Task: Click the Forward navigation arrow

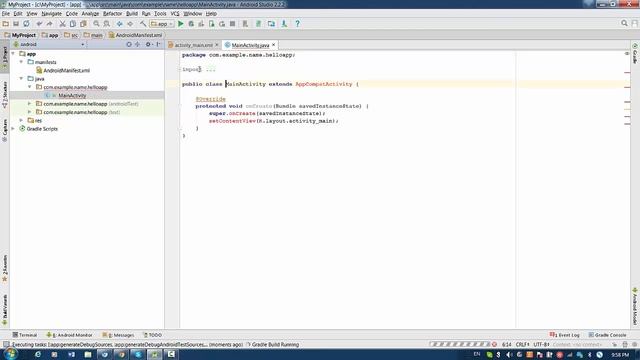Action: [x=130, y=24]
